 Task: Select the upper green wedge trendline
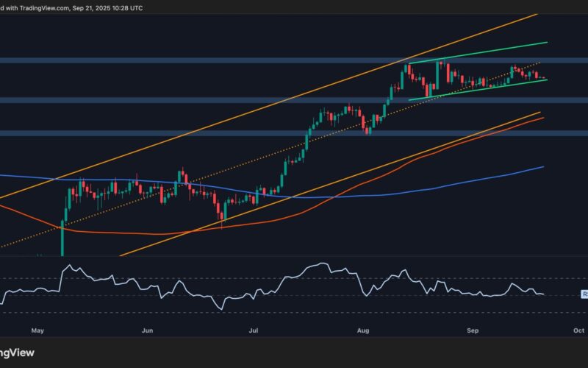click(500, 52)
